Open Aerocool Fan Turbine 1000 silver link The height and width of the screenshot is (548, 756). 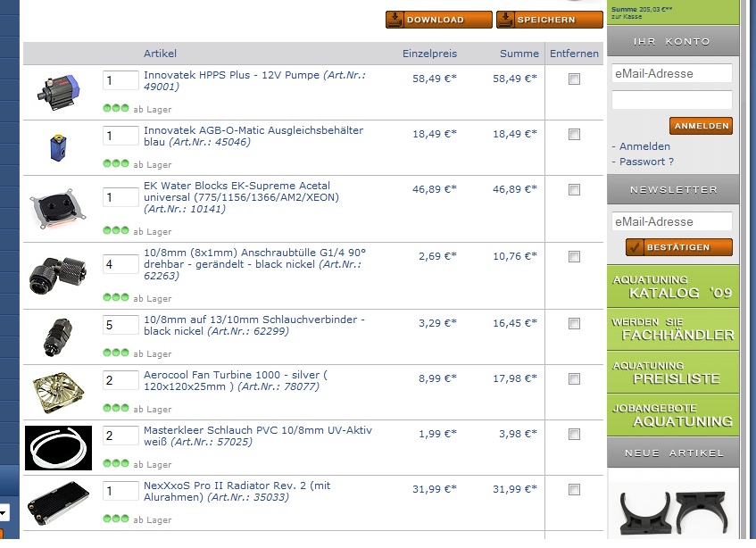pos(236,381)
